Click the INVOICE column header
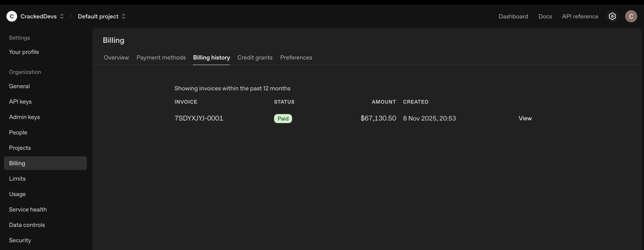Viewport: 644px width, 250px height. 186,102
